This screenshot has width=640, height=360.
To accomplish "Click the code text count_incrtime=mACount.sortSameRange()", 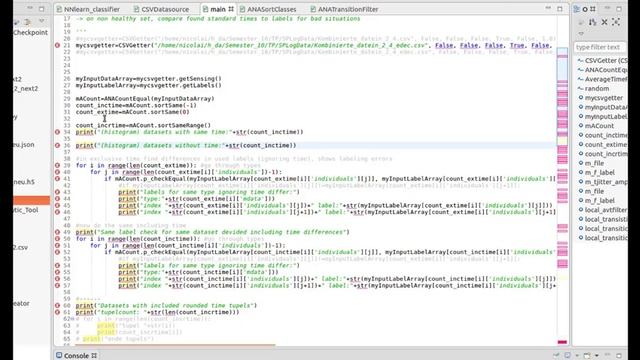I will [x=143, y=125].
